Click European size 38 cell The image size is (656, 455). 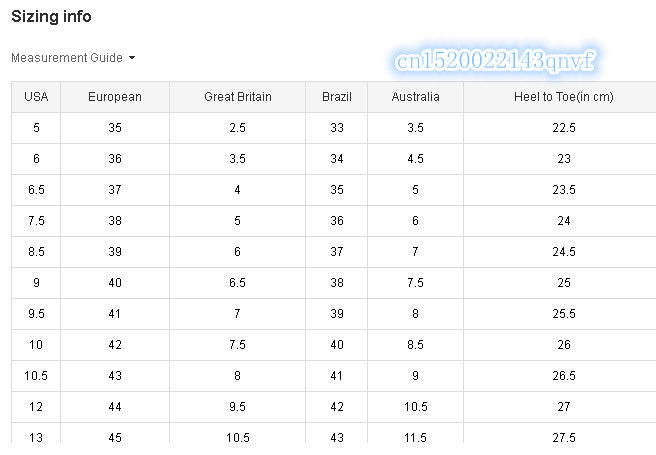point(115,221)
